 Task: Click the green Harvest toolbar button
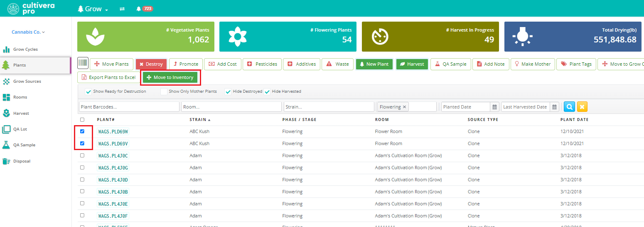[x=412, y=64]
